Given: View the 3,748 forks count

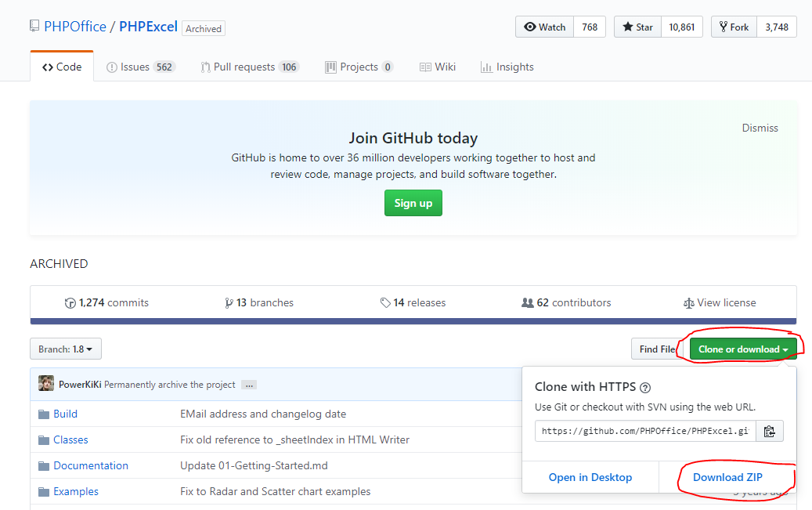Looking at the screenshot, I should (x=777, y=27).
